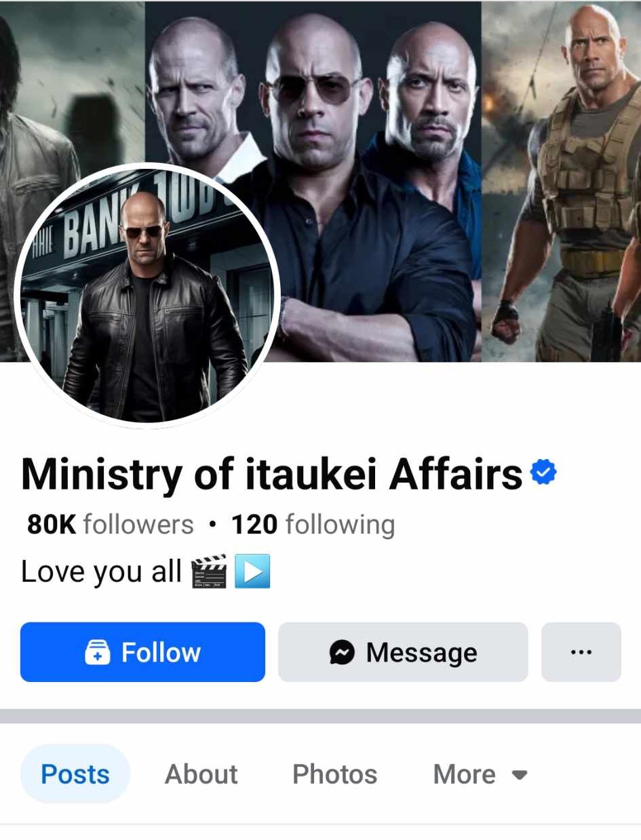Open the Message button
Viewport: 641px width, 840px height.
click(403, 652)
